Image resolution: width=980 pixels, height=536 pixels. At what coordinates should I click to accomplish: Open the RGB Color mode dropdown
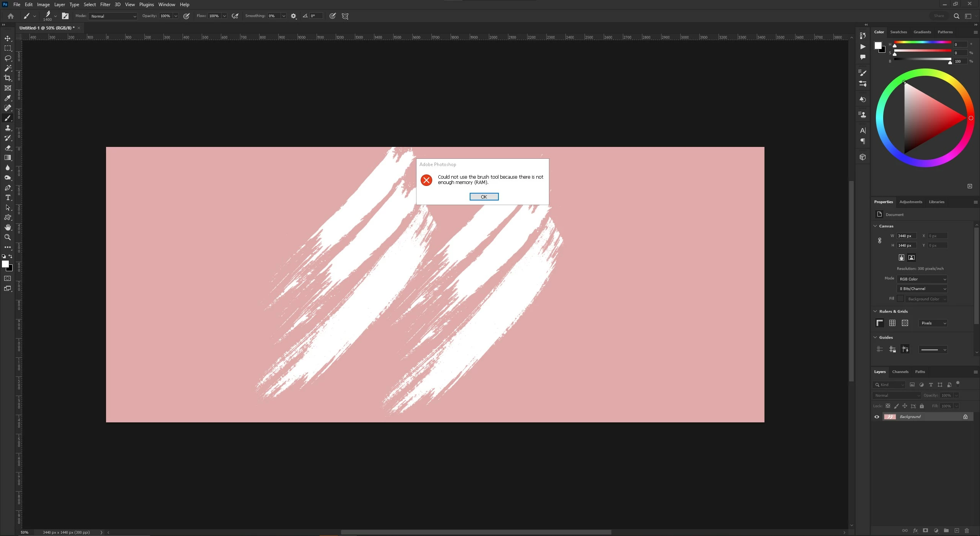922,279
